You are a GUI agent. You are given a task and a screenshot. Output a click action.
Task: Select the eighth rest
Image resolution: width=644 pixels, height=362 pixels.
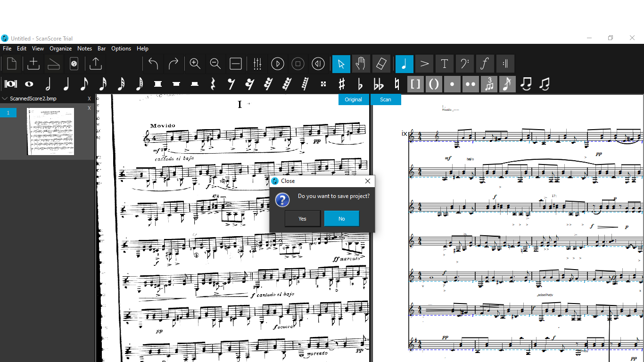click(x=231, y=84)
